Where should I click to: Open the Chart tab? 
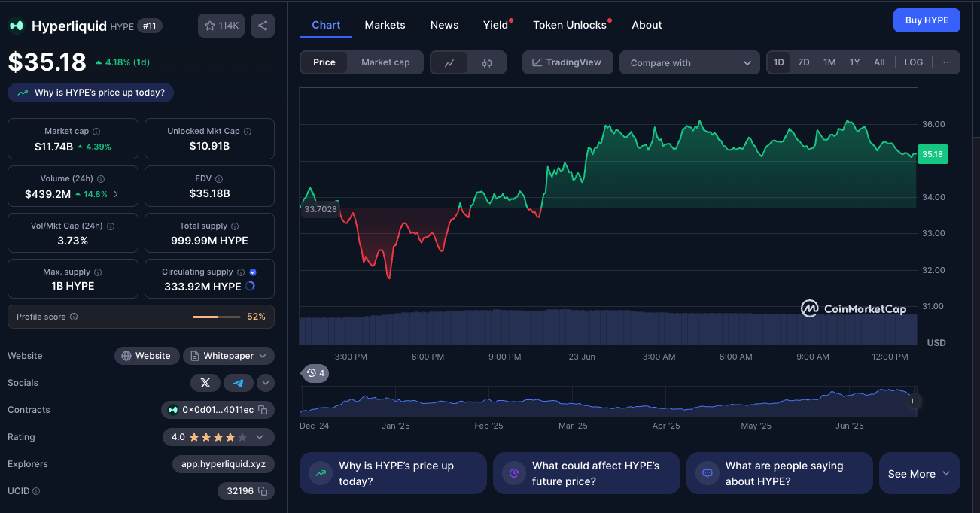pos(326,25)
